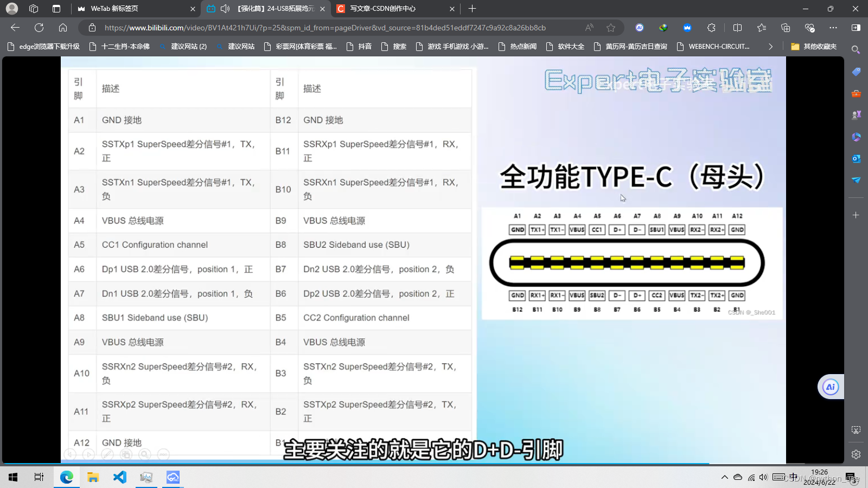Open the tab actions menu icon

pos(56,9)
